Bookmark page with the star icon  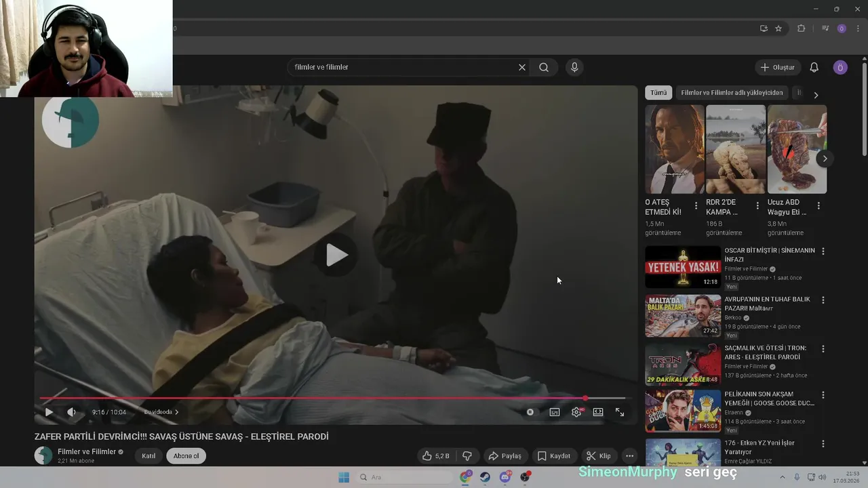tap(778, 28)
